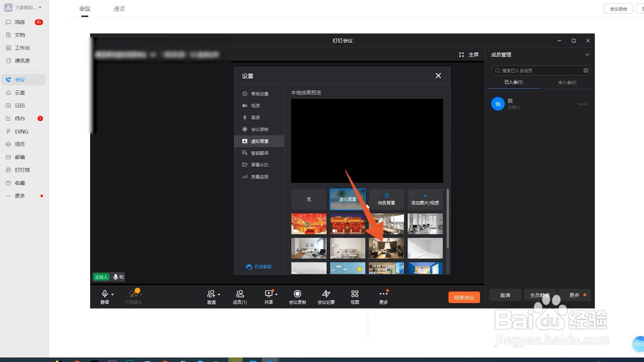Expand the microphone options arrow beside 静音

click(112, 294)
